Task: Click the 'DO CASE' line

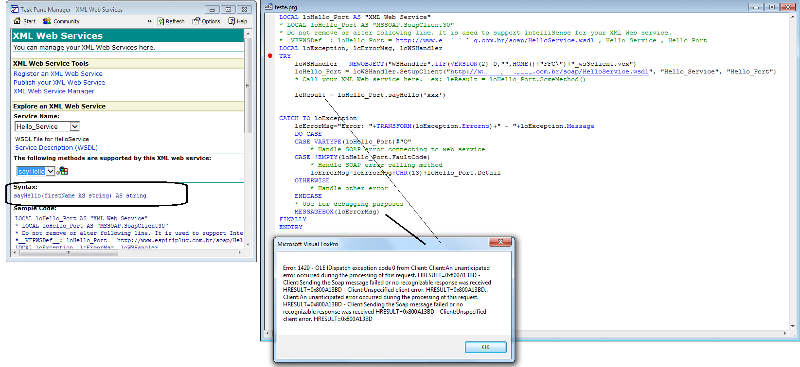Action: tap(308, 134)
